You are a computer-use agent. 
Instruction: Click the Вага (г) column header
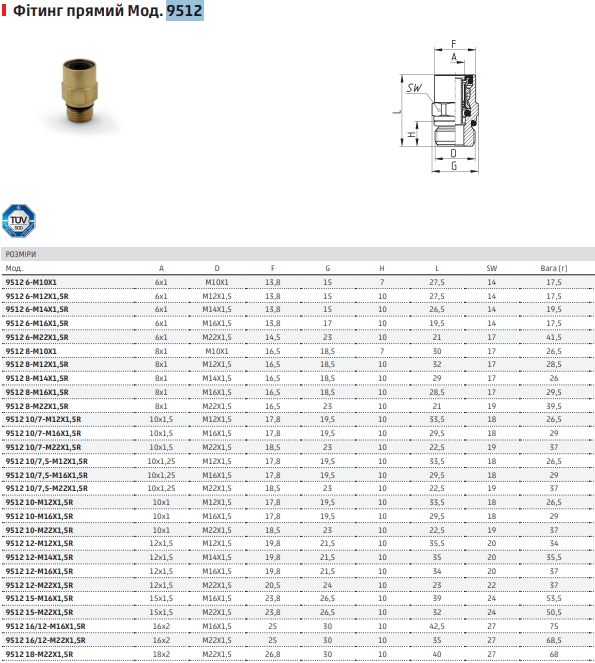coord(554,268)
